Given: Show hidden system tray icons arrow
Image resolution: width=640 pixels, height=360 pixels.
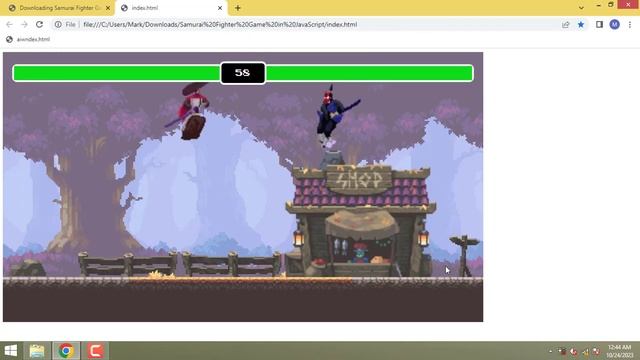Looking at the screenshot, I should [x=550, y=351].
